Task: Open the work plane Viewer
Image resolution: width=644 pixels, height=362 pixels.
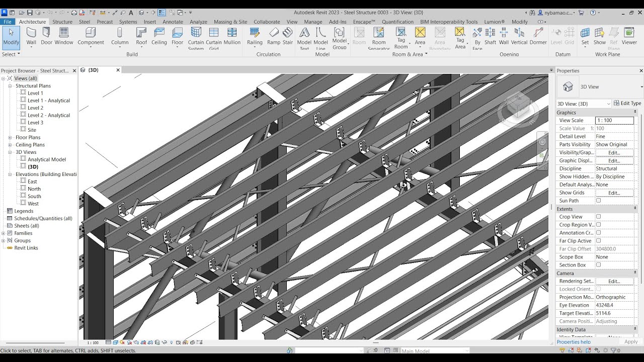Action: click(x=629, y=37)
